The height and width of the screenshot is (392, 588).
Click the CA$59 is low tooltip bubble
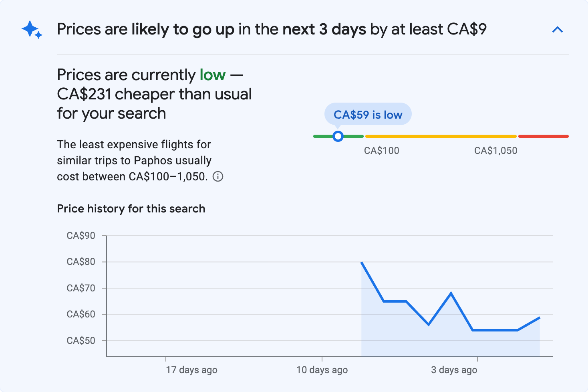(x=368, y=114)
